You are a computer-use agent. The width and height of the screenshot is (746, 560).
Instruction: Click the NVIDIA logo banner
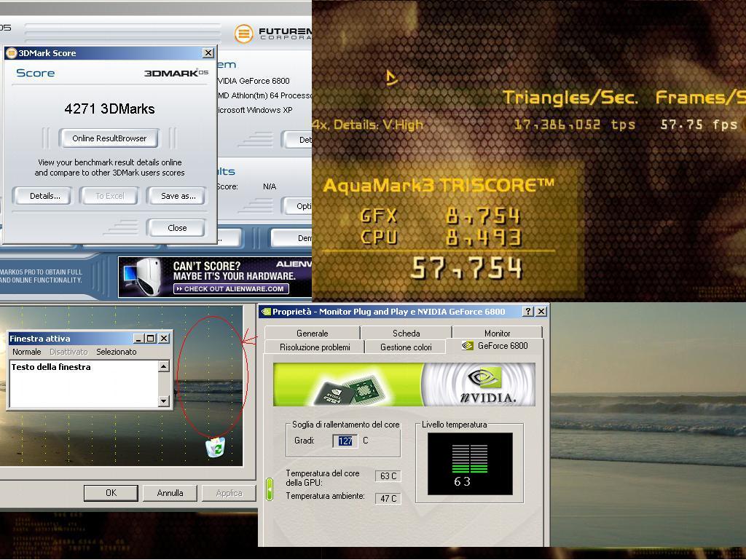pos(404,384)
